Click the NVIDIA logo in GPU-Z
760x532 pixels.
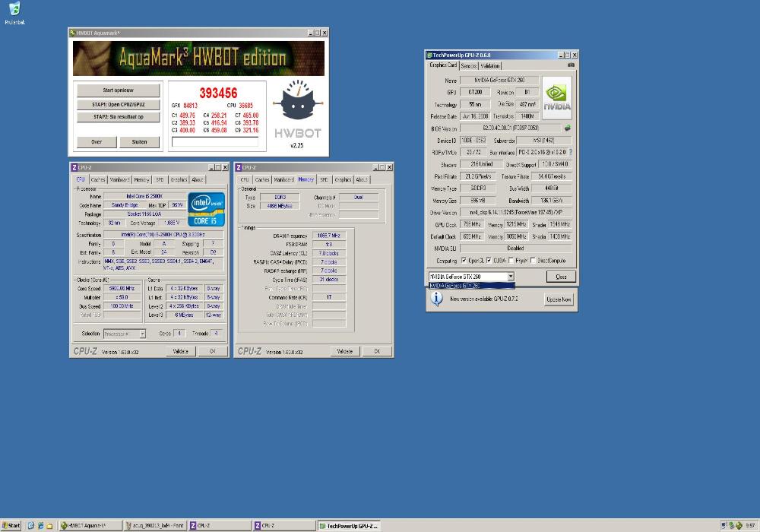(557, 98)
